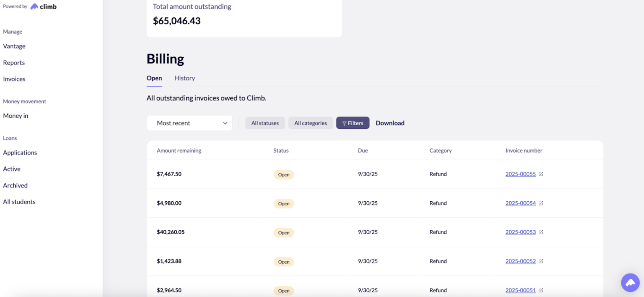This screenshot has height=297, width=644.
Task: Open external link icon for invoice 2025-00053
Action: pos(541,232)
